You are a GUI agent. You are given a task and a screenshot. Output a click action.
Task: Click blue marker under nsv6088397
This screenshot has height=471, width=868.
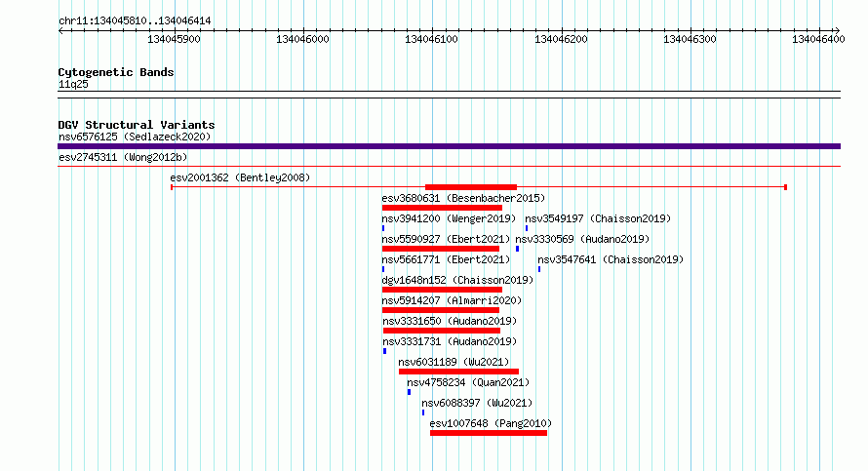(x=423, y=412)
